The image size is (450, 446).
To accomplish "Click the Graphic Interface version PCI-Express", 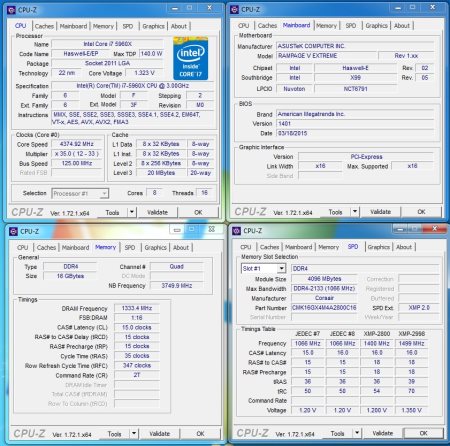I will click(x=366, y=157).
